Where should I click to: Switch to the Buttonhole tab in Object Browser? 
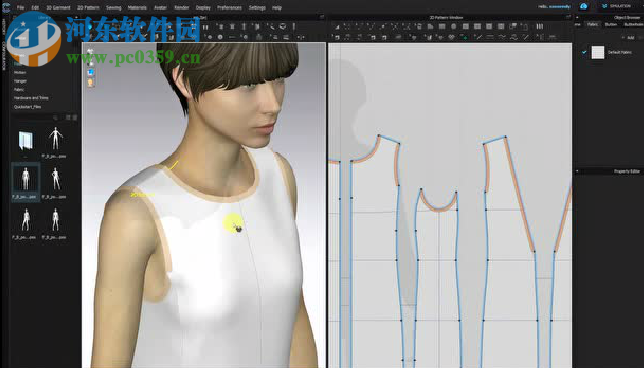(x=633, y=24)
